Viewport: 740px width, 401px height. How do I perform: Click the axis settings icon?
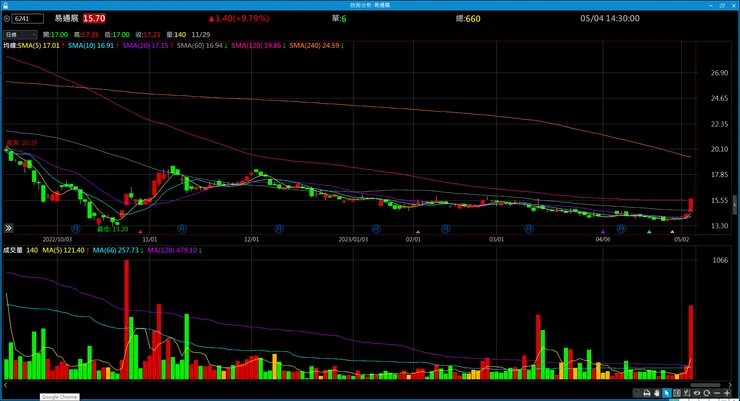click(x=687, y=393)
